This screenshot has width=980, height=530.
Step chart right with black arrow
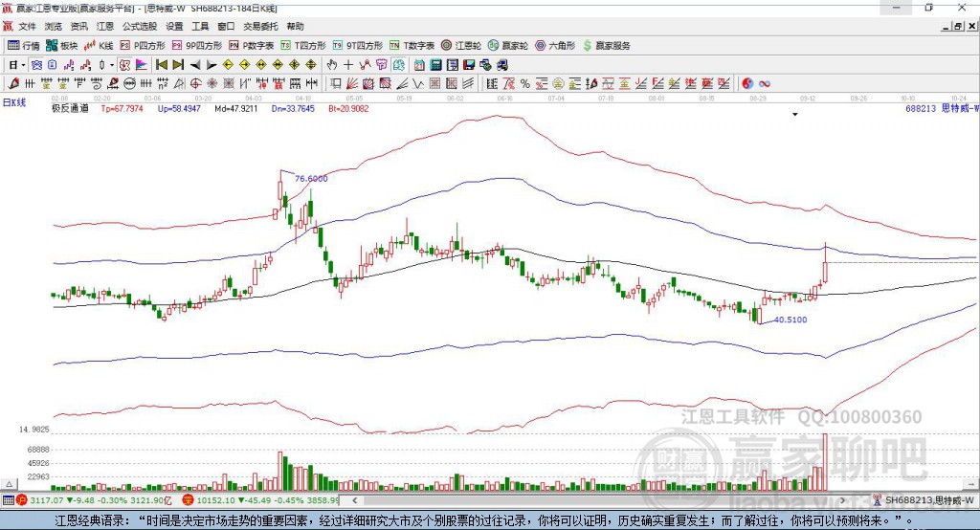212,65
